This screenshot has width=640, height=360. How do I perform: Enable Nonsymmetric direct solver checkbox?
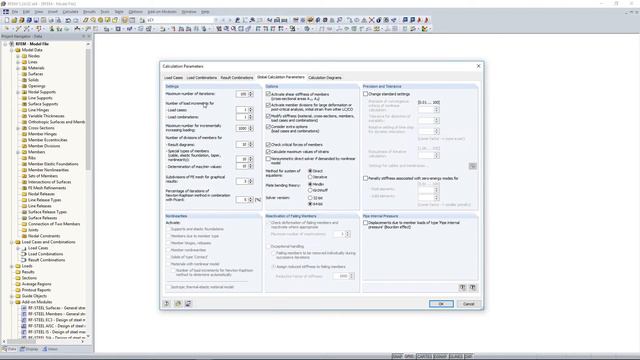(268, 158)
